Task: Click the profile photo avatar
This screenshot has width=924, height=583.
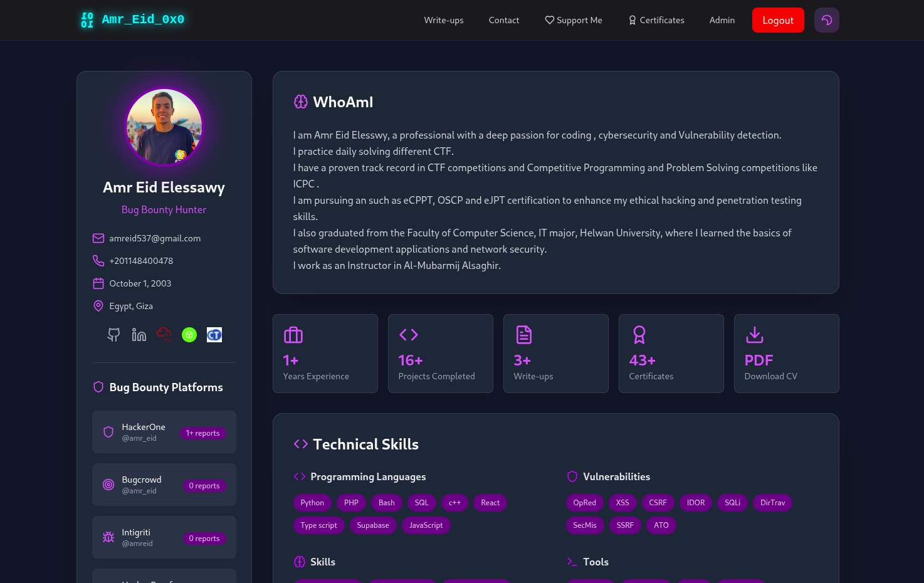Action: [164, 127]
